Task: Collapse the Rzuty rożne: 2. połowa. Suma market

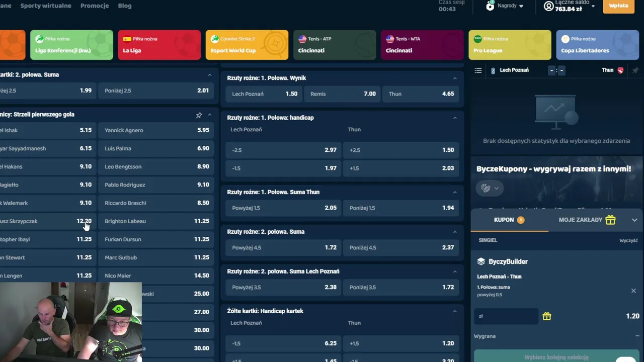Action: [455, 232]
